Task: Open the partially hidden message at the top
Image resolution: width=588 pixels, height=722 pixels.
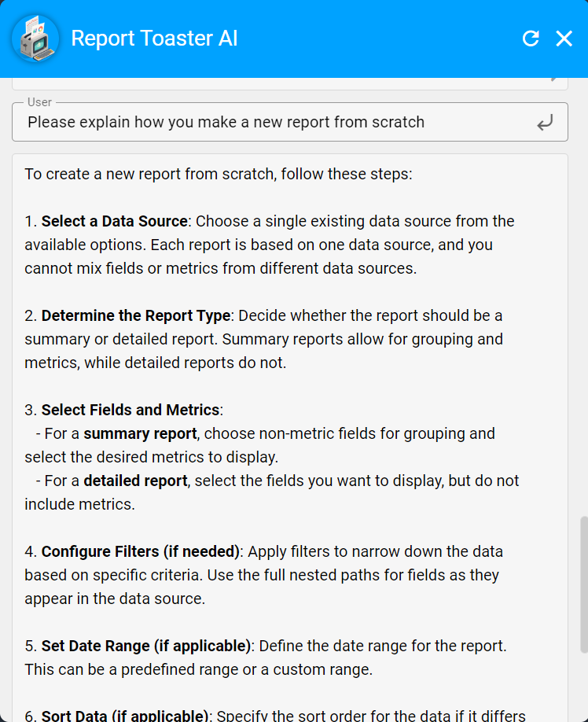Action: [291, 78]
